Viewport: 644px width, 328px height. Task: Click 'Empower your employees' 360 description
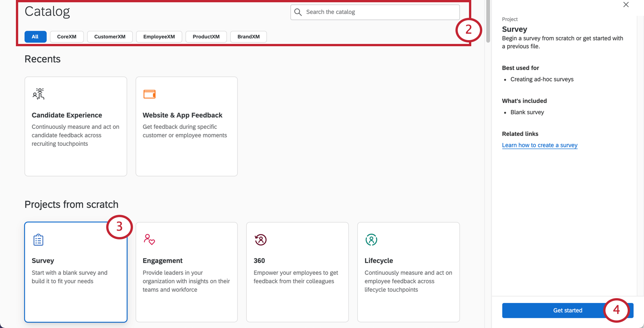[x=296, y=277]
